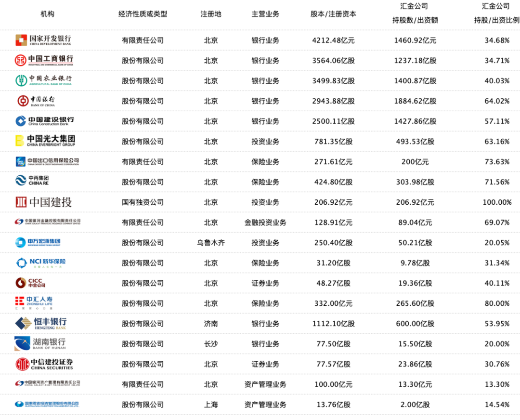Click the 上海 registration cell
The width and height of the screenshot is (520, 420).
point(211,405)
